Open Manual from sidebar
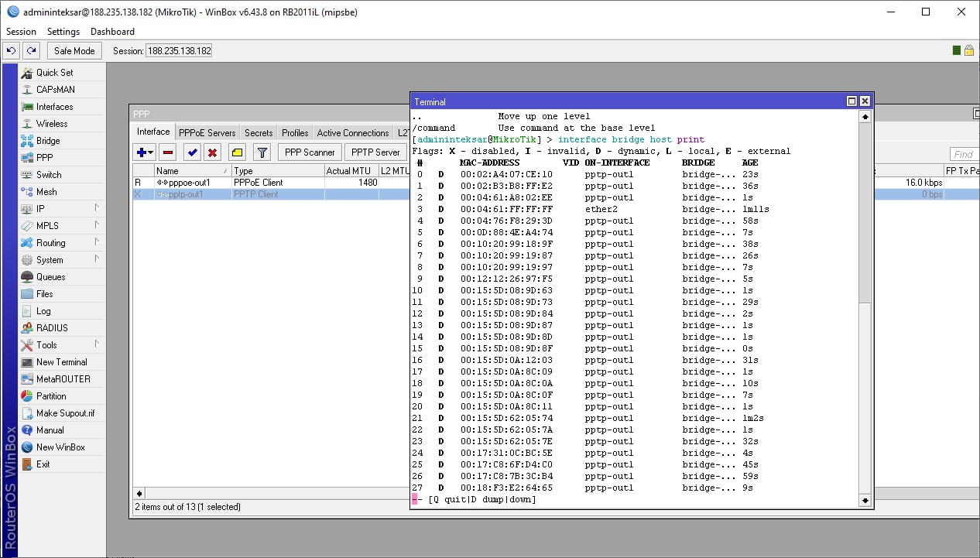Screen dimensions: 980x558 coord(62,430)
